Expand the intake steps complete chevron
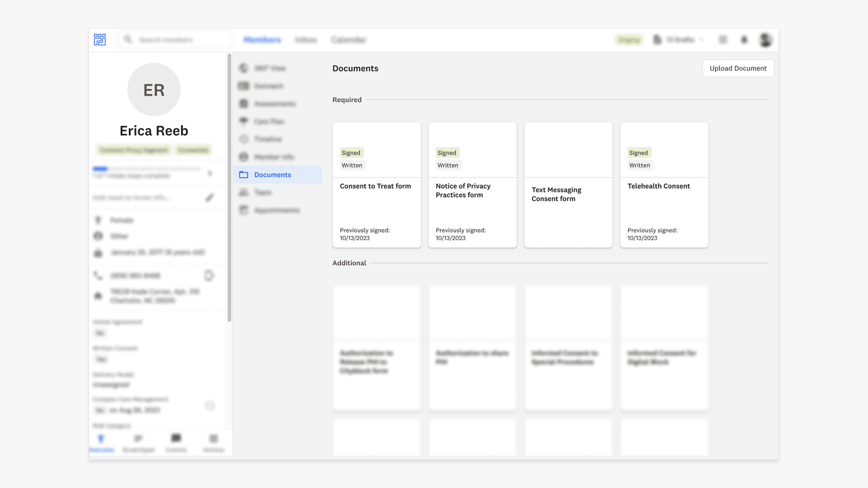Viewport: 868px width, 488px height. click(210, 173)
